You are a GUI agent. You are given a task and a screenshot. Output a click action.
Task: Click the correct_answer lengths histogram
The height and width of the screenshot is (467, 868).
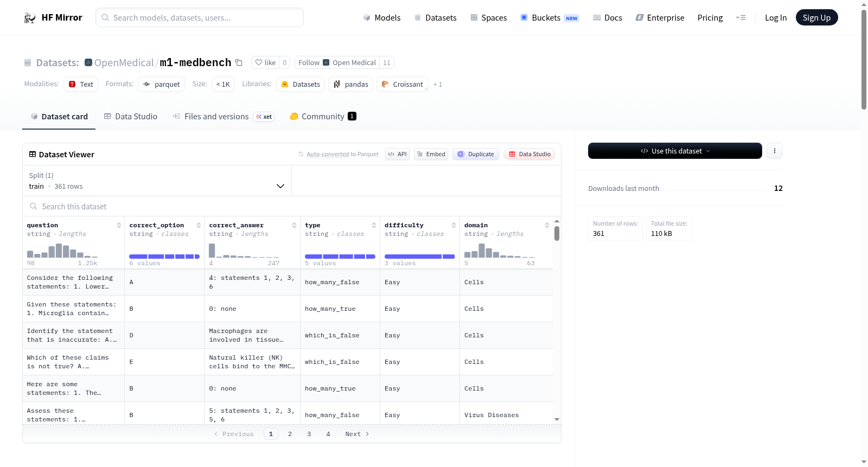(x=244, y=250)
